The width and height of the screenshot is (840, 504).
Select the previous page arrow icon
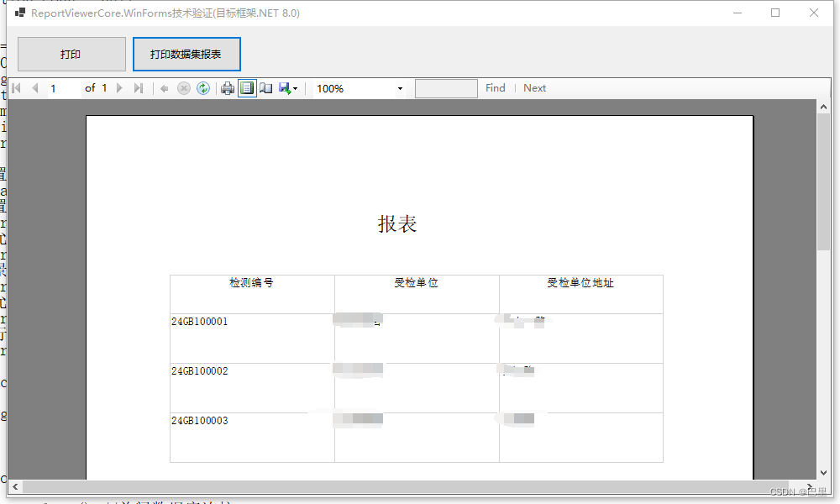coord(34,88)
